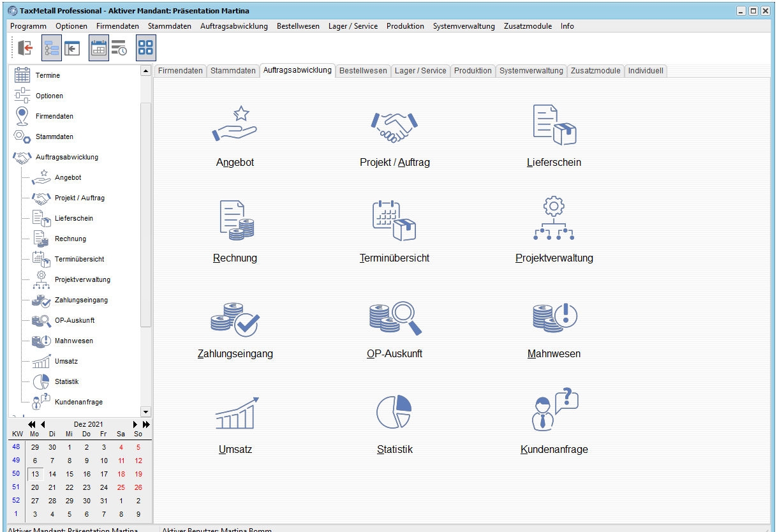Switch to the Individuell tab
777x532 pixels.
646,71
